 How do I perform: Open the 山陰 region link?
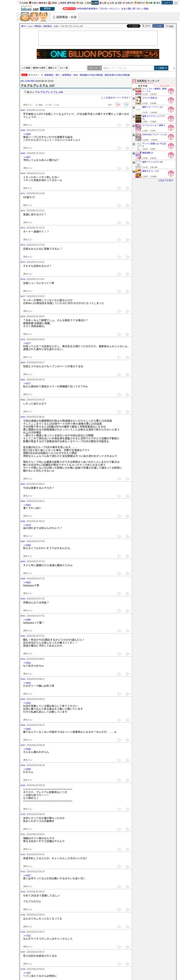coord(110,3)
